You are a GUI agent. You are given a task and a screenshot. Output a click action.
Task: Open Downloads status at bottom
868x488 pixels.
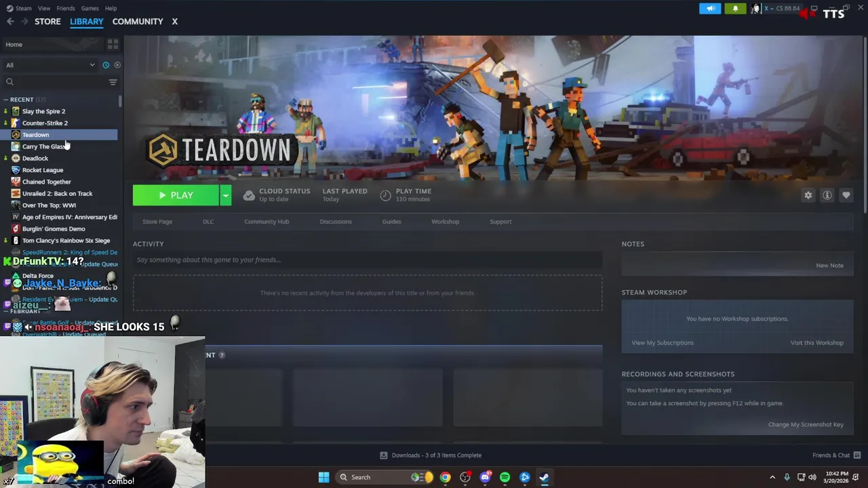tap(431, 455)
